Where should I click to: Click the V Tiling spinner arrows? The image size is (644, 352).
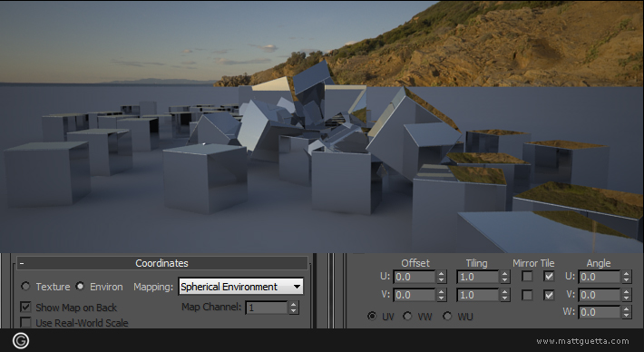504,295
